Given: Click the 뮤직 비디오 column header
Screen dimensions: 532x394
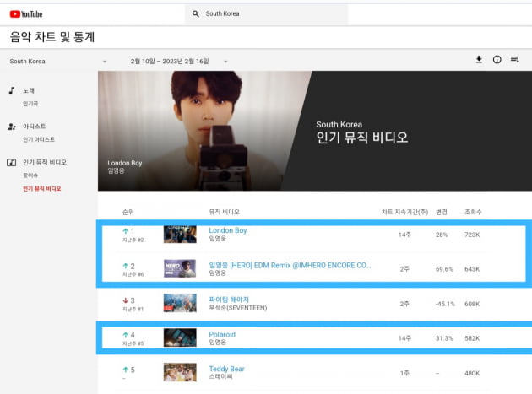Looking at the screenshot, I should 225,212.
